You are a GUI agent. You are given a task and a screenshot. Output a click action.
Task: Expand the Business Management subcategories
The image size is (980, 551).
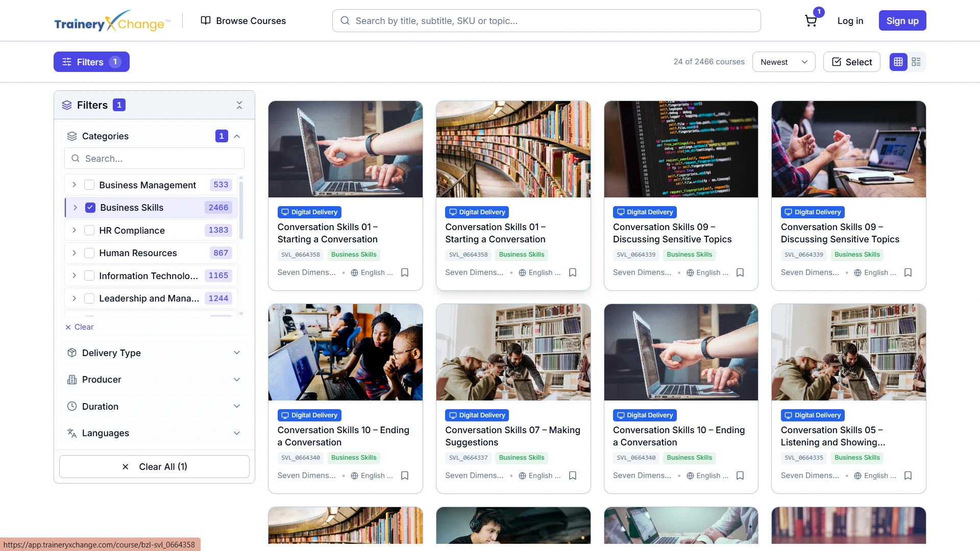click(74, 185)
